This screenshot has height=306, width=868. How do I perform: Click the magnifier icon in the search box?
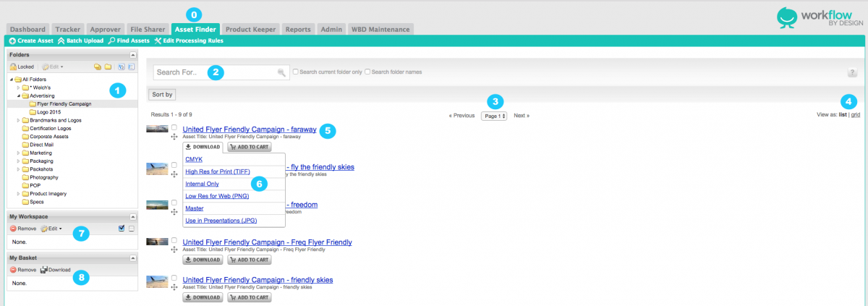(281, 73)
